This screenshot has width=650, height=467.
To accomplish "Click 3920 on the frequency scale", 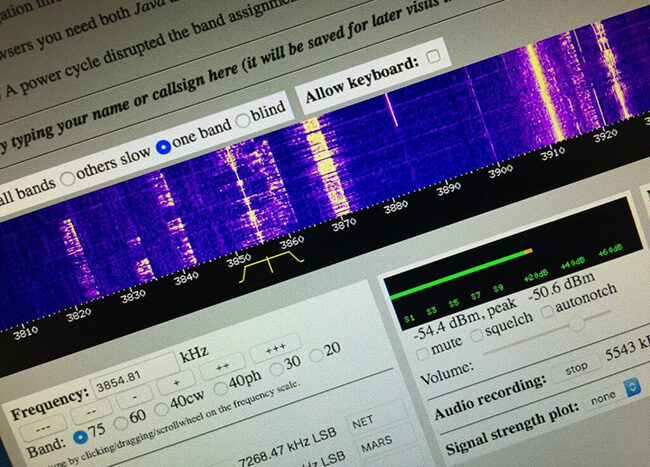I will point(605,135).
